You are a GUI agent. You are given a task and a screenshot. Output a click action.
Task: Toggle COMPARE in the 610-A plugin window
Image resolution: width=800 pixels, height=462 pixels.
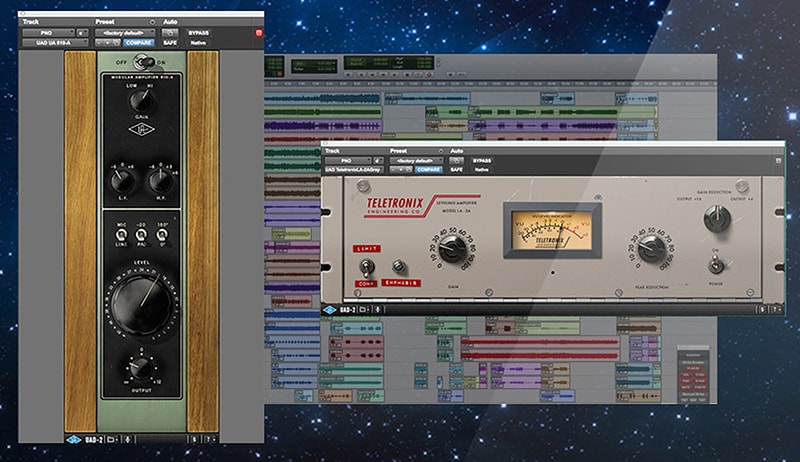tap(139, 43)
